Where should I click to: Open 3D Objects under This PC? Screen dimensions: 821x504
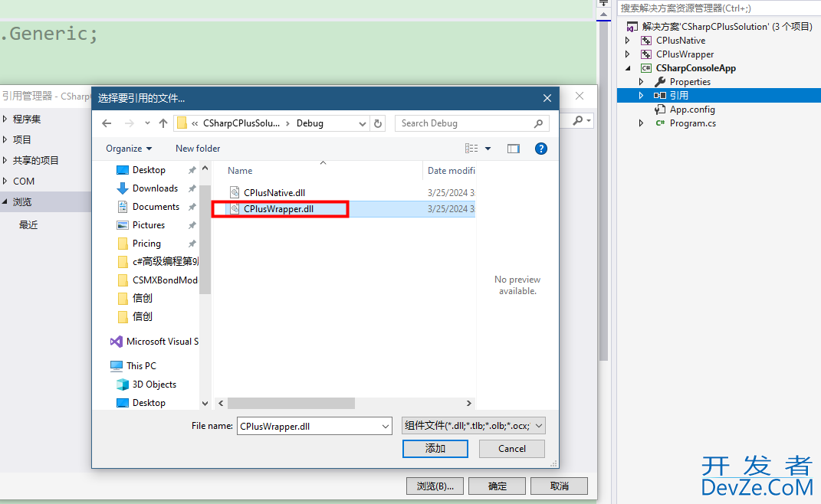tap(154, 385)
